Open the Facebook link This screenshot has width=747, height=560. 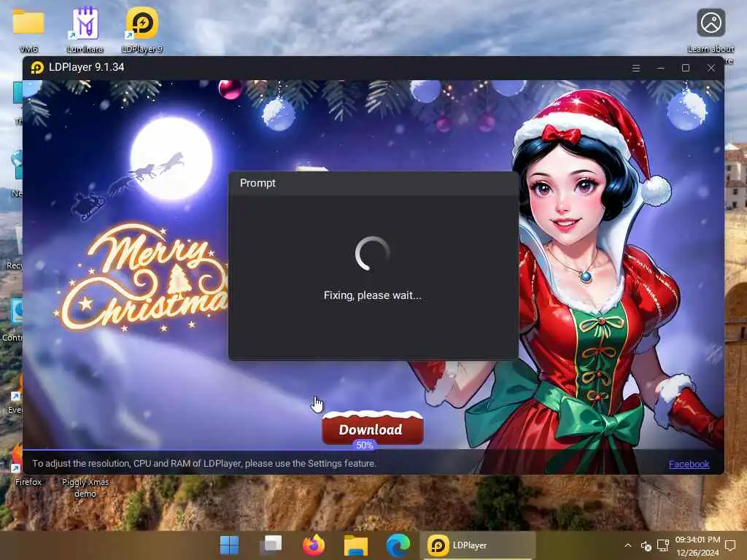(x=689, y=464)
